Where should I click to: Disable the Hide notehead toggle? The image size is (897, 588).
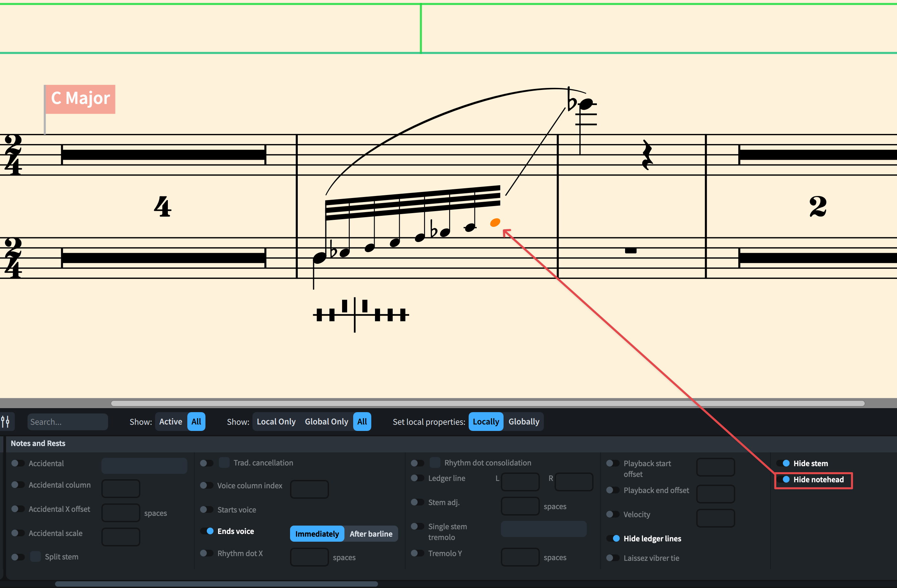pyautogui.click(x=783, y=480)
